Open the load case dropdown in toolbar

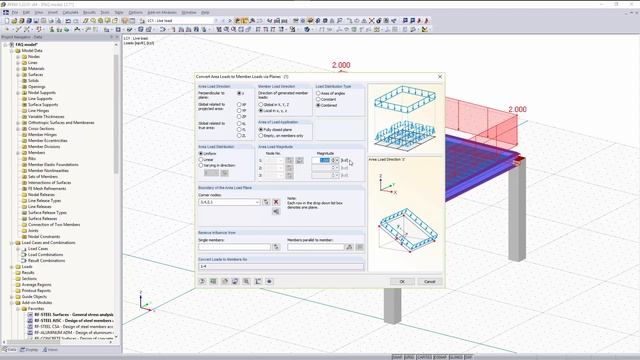coord(216,20)
